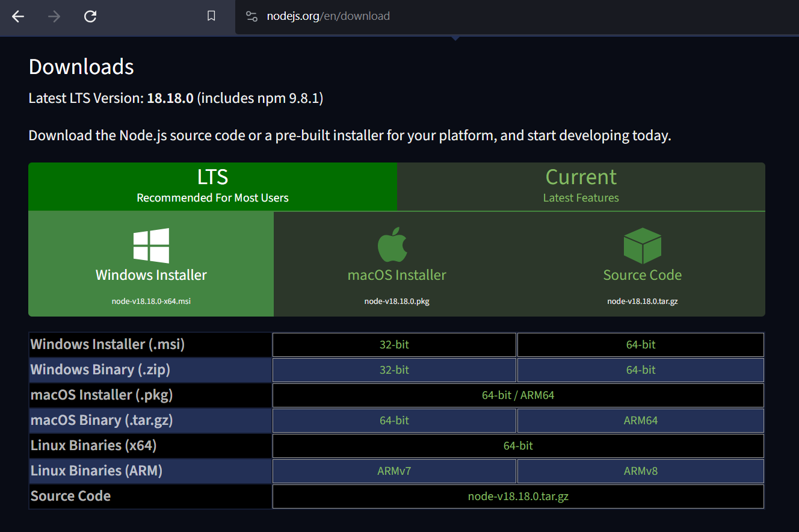799x532 pixels.
Task: Switch to the LTS tab
Action: (212, 187)
